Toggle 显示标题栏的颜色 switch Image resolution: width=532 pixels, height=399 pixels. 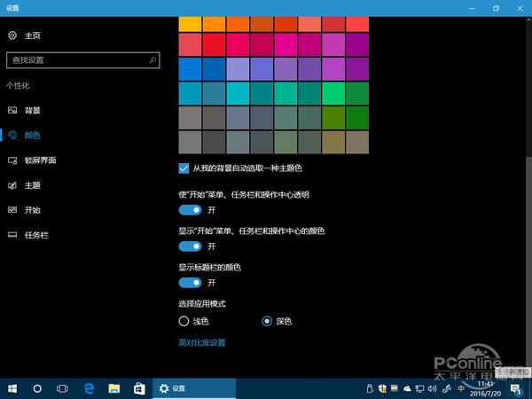[x=190, y=283]
